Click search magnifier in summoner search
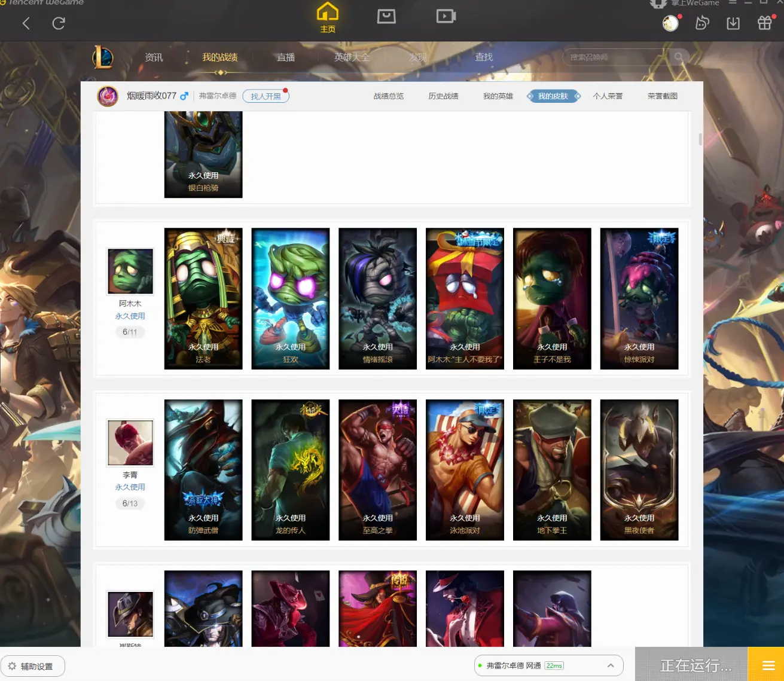784x681 pixels. point(679,57)
